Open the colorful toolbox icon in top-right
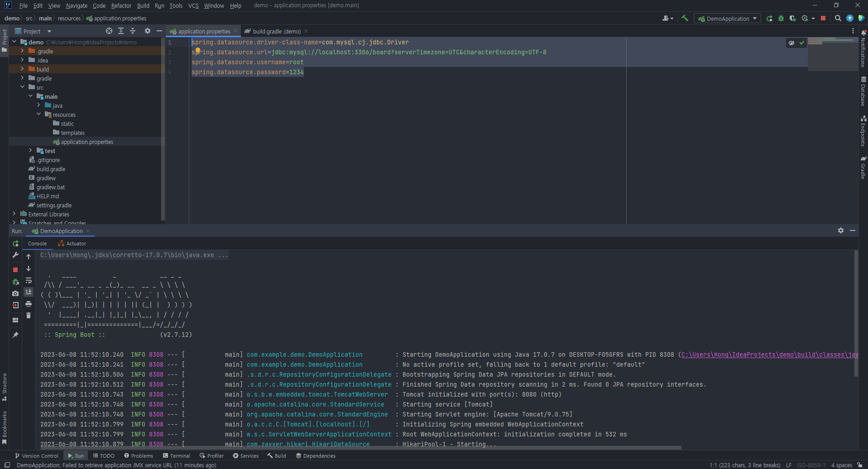The height and width of the screenshot is (469, 868). pos(861,19)
